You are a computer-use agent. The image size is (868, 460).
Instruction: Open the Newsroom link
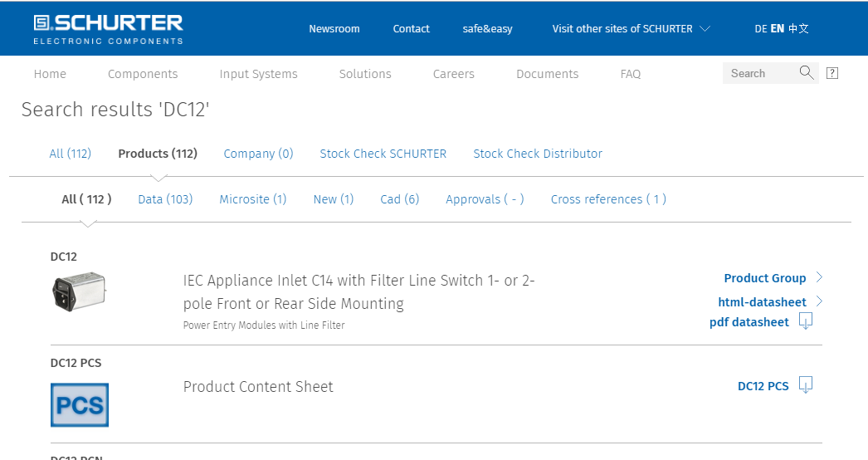[334, 29]
